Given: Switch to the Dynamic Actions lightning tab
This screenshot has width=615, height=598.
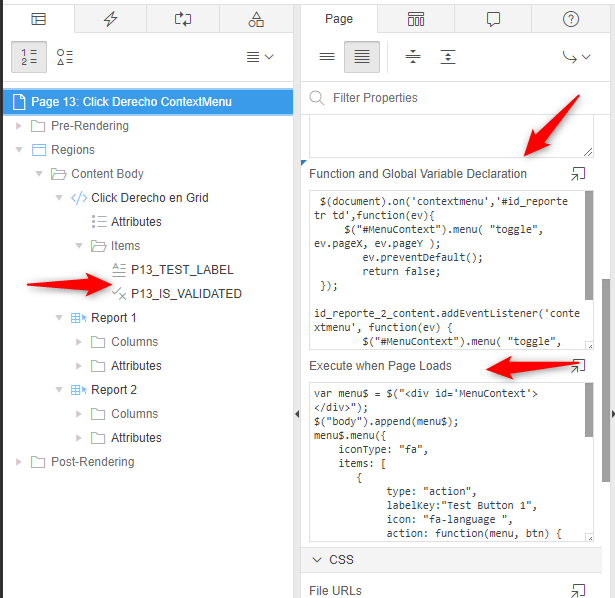Looking at the screenshot, I should tap(110, 19).
